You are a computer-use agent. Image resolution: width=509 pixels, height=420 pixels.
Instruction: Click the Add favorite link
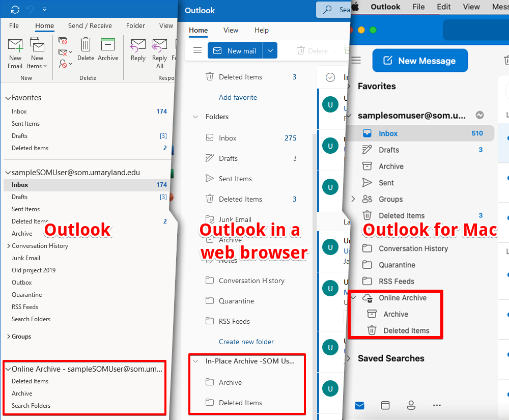[238, 97]
